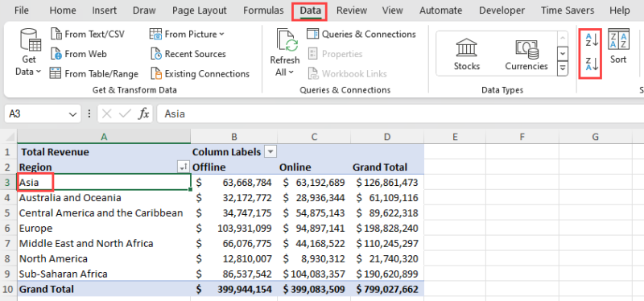Open the Region sort filter dropdown

(183, 167)
